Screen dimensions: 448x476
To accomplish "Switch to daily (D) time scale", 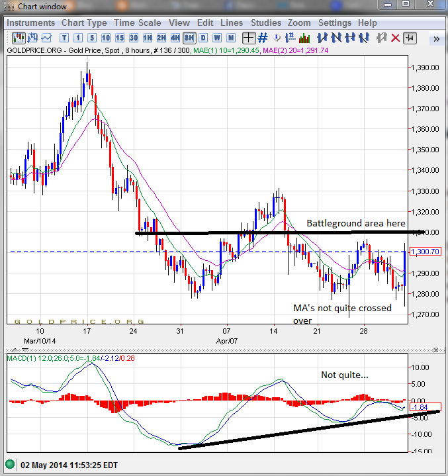I will pyautogui.click(x=203, y=38).
